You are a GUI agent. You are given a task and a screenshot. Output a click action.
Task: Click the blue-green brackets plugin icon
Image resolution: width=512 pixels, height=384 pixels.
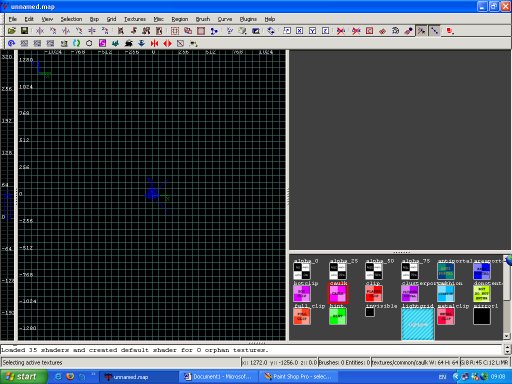coord(76,43)
